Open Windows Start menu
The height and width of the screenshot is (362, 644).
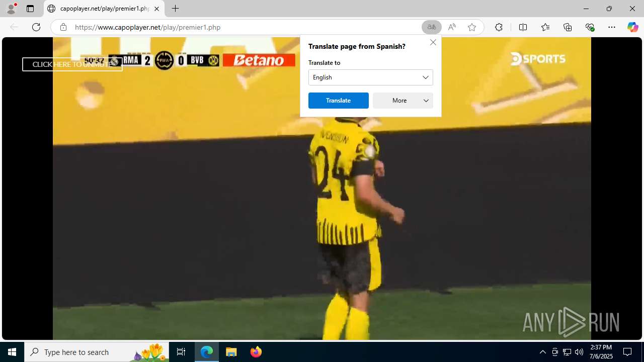pos(12,352)
